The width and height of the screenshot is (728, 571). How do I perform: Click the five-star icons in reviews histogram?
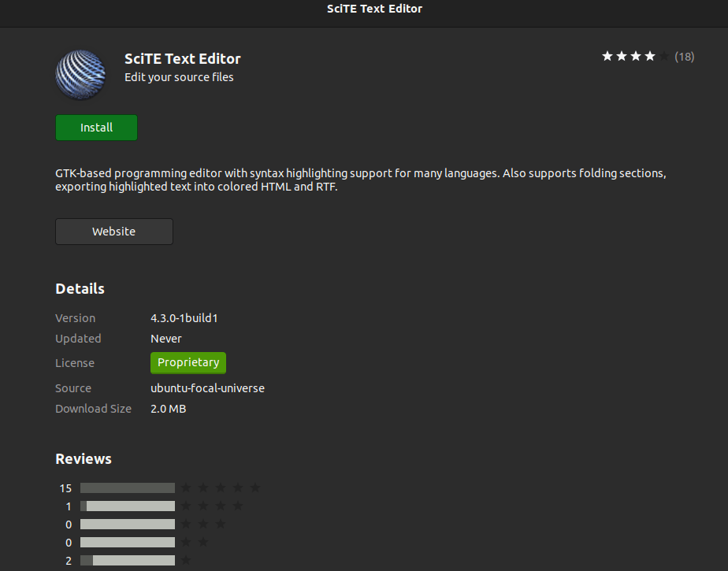point(221,488)
